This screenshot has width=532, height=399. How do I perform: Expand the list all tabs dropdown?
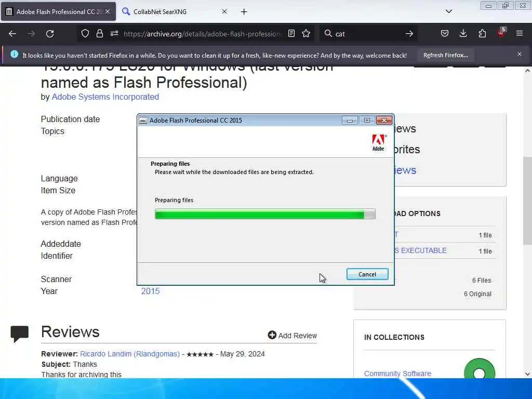(448, 11)
